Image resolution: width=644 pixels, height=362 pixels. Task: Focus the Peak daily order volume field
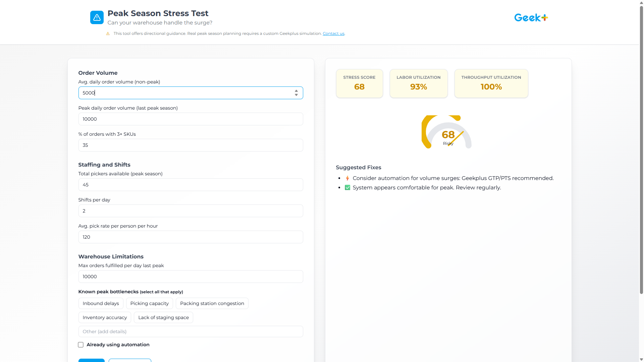pos(191,119)
